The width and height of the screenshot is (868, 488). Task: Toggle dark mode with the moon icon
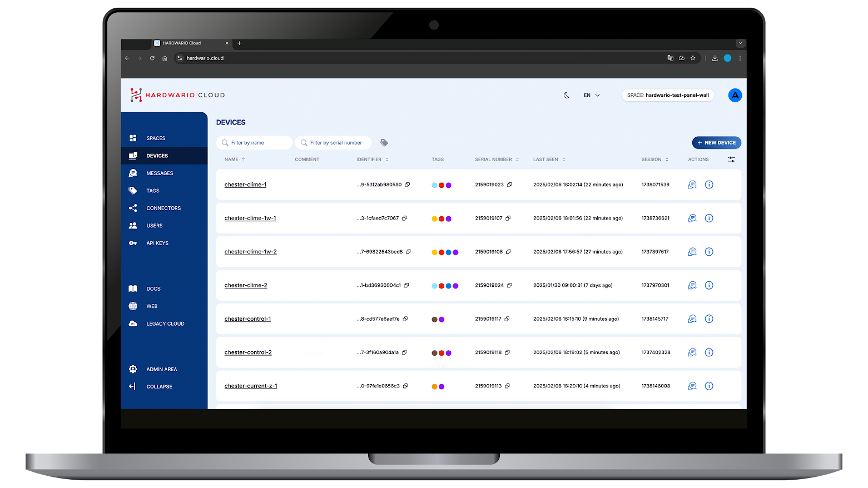567,95
